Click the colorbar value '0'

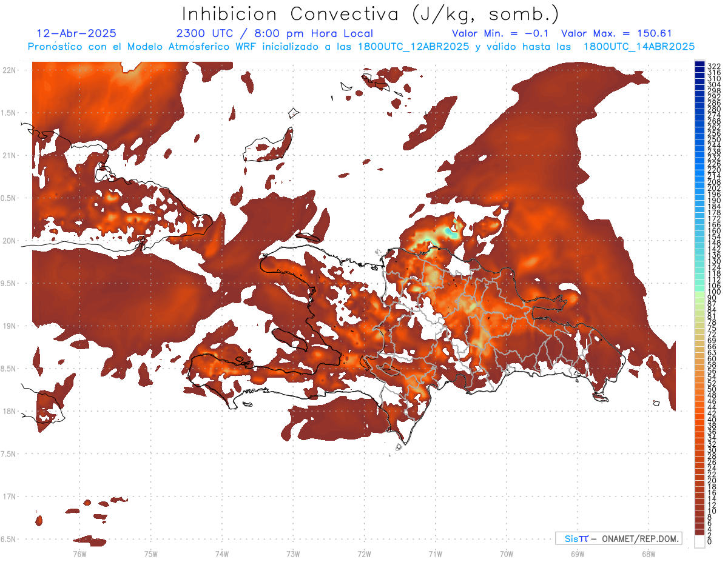tap(710, 542)
